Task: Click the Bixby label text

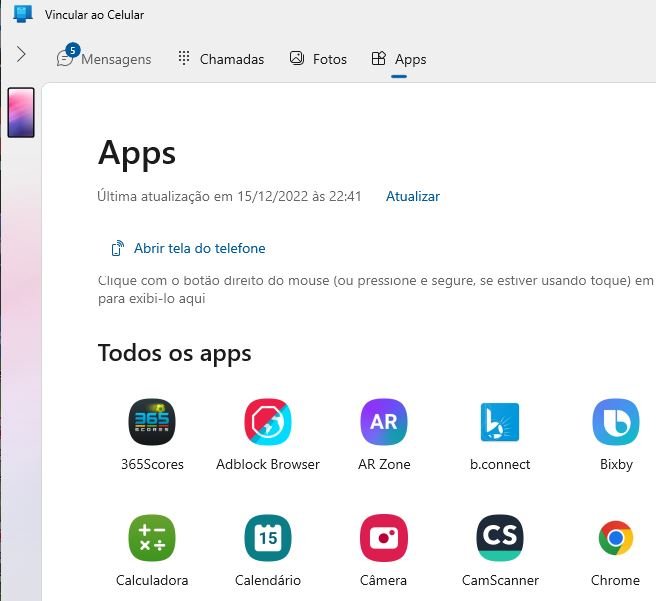Action: pyautogui.click(x=616, y=464)
